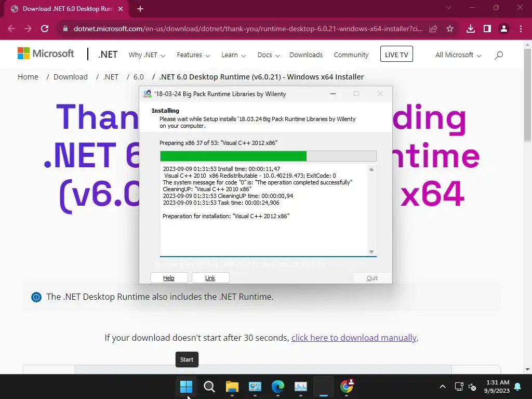This screenshot has width=532, height=399.
Task: Expand the Features menu
Action: click(x=193, y=55)
